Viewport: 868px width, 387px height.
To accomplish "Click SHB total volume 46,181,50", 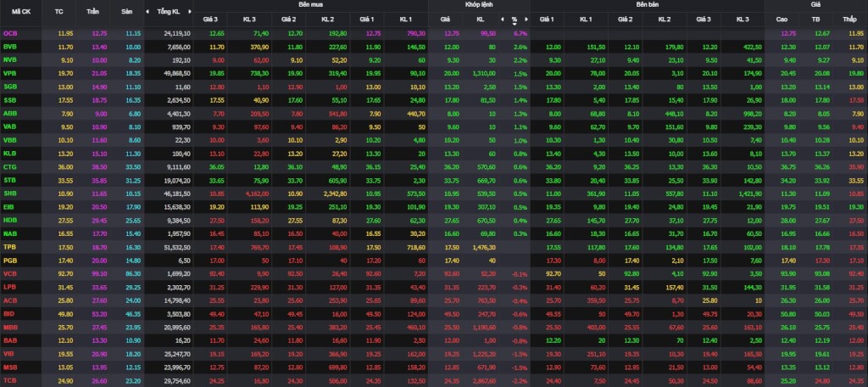I will pyautogui.click(x=177, y=193).
